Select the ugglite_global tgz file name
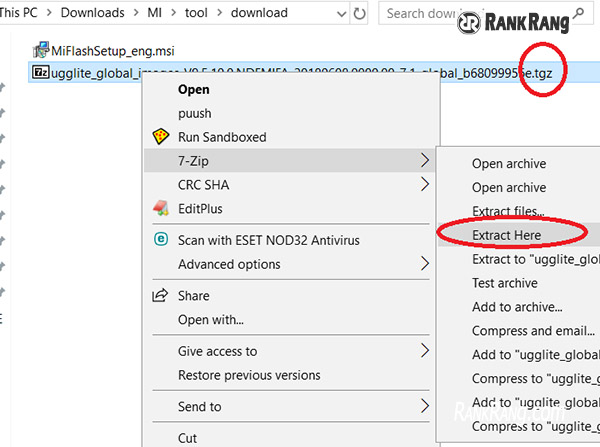600x447 pixels. click(302, 73)
